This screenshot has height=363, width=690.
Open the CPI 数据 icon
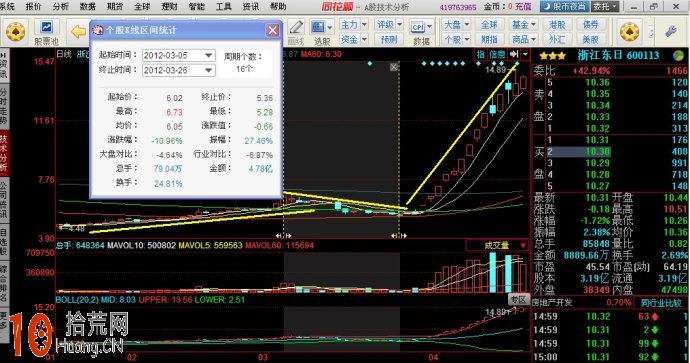click(x=421, y=33)
